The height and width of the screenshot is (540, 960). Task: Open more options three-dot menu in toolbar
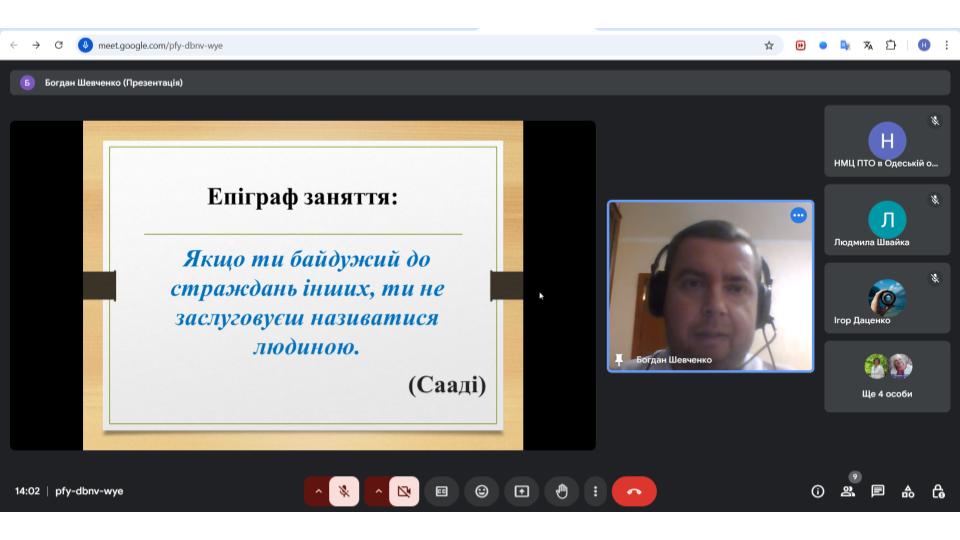coord(595,491)
